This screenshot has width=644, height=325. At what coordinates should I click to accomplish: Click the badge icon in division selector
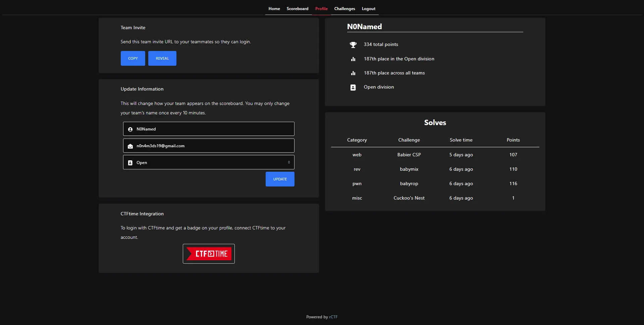click(130, 163)
